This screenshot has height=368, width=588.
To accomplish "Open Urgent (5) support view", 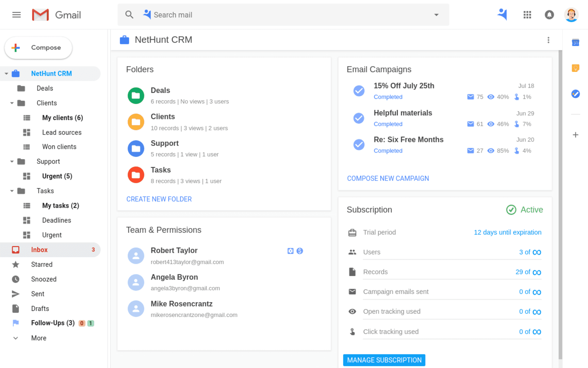I will pos(57,176).
